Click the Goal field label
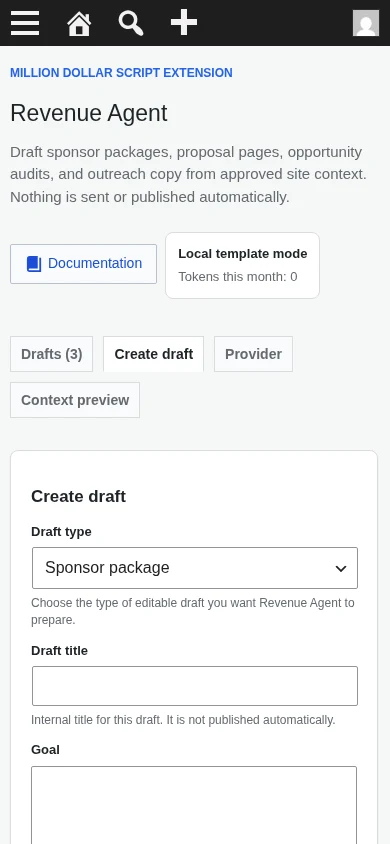 coord(45,750)
